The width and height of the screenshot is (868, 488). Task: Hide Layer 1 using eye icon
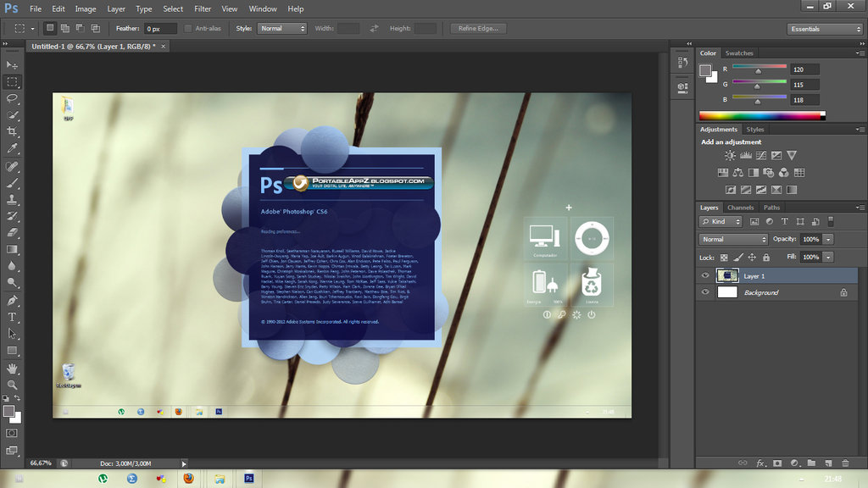pos(705,275)
